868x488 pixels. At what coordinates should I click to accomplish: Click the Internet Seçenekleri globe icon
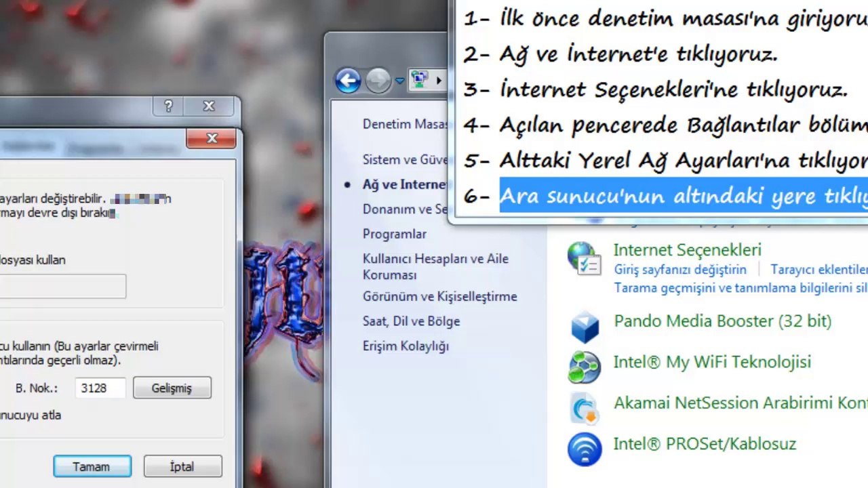[585, 259]
